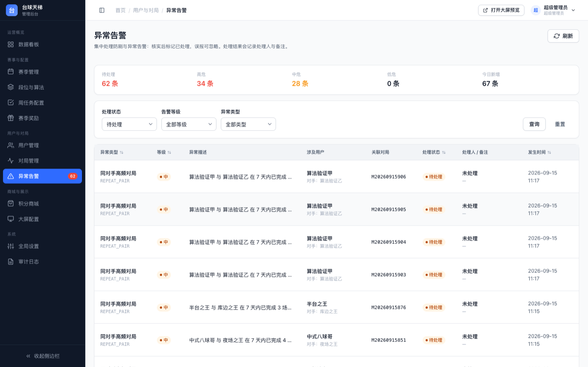Click the 赛季奖励 gift icon
588x367 pixels.
[11, 118]
